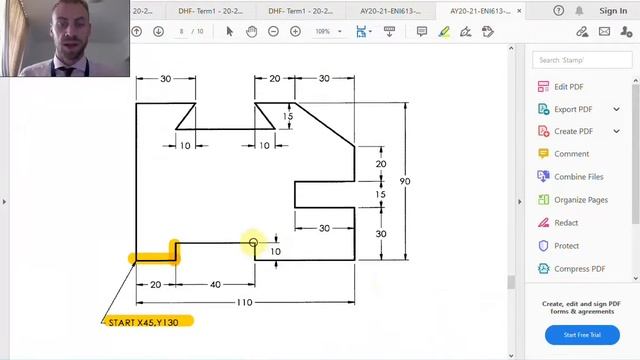Add a sticky note comment
The height and width of the screenshot is (360, 640).
422,31
